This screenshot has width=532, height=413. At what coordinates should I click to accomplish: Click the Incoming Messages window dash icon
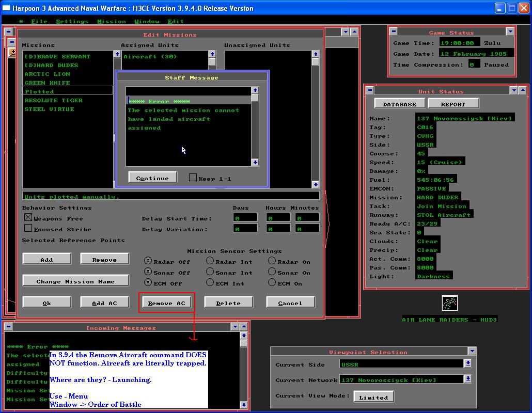tap(8, 327)
